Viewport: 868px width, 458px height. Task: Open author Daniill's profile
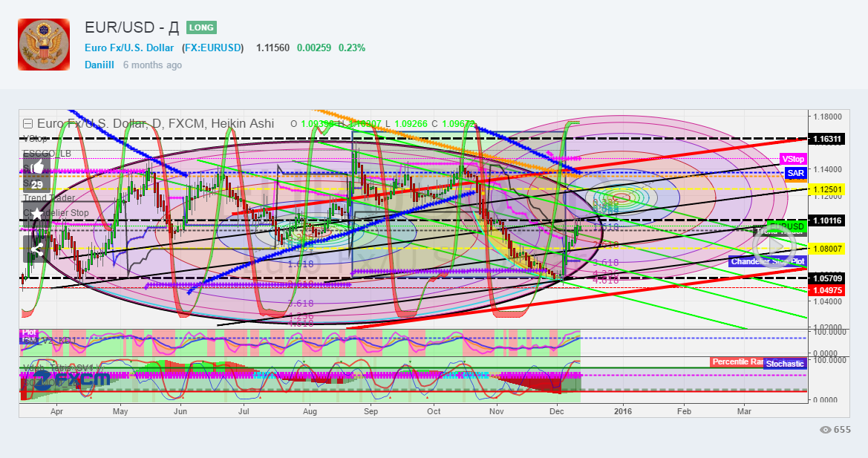coord(99,65)
